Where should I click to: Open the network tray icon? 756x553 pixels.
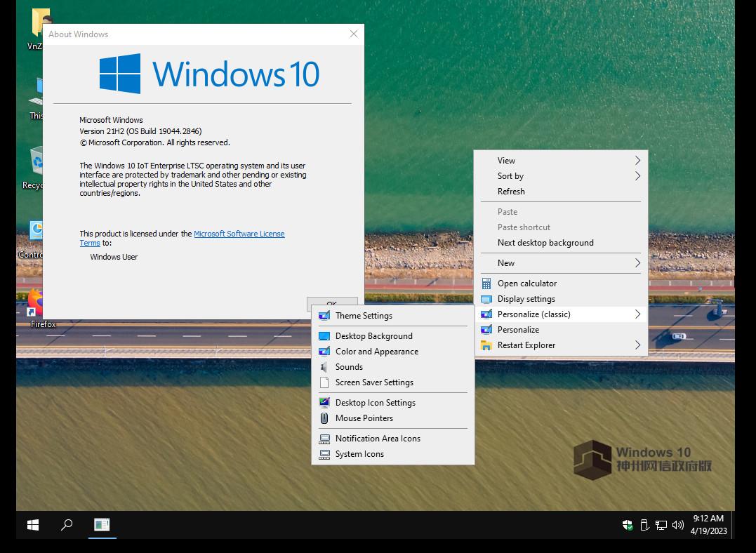click(x=661, y=525)
